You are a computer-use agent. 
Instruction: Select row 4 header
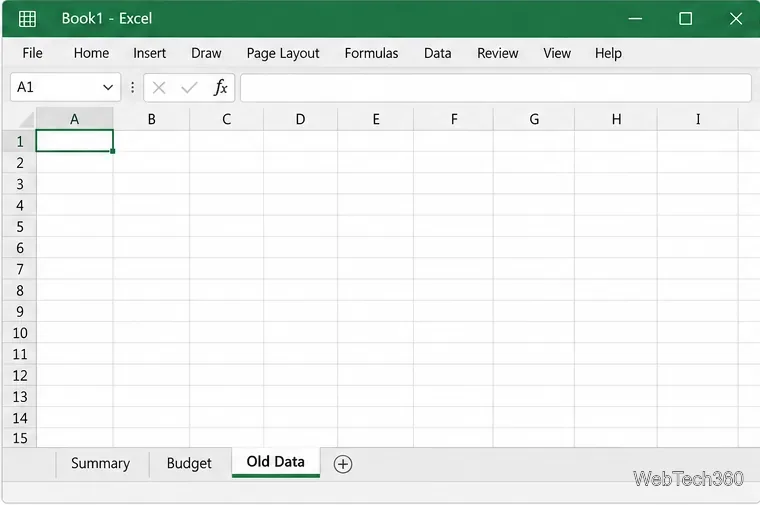[x=19, y=205]
